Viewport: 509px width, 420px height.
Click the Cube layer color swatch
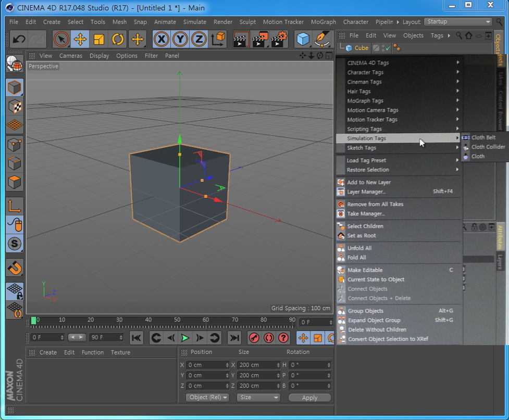[376, 48]
